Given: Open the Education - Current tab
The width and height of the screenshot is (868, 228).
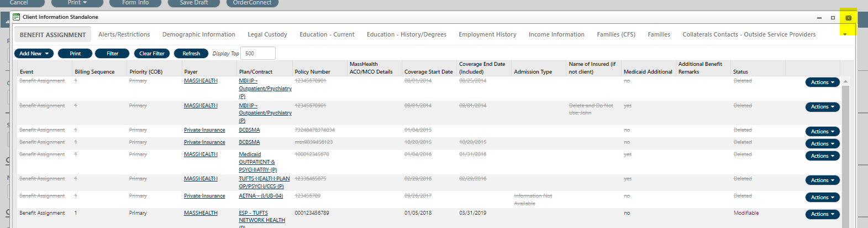Looking at the screenshot, I should [327, 34].
